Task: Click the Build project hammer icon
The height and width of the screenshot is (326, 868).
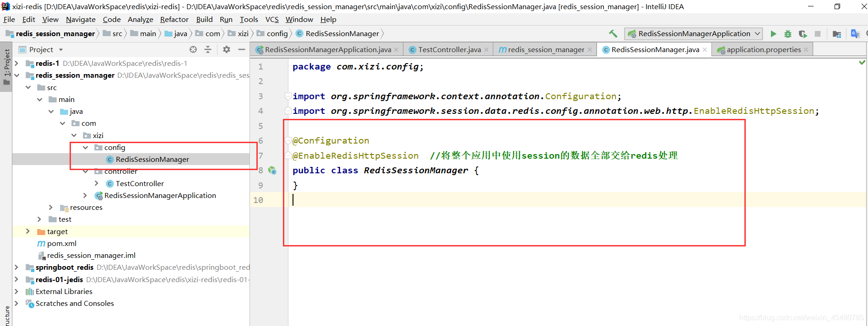Action: 613,34
